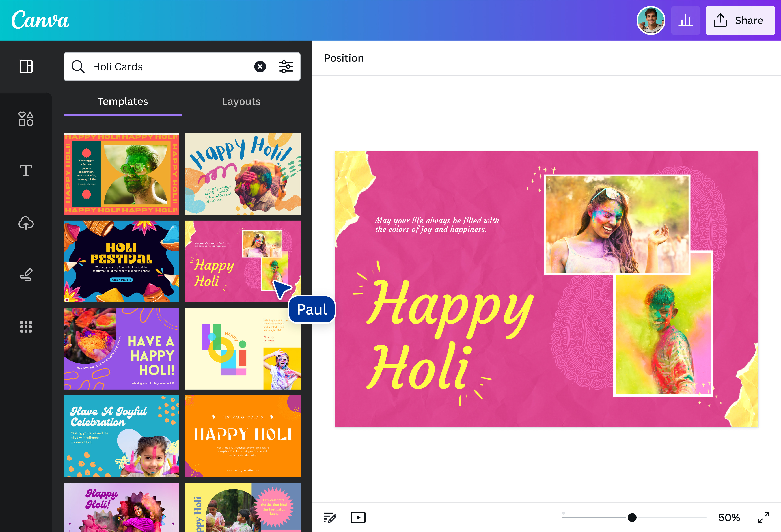Select the Draw tool
The width and height of the screenshot is (781, 532).
click(x=26, y=275)
